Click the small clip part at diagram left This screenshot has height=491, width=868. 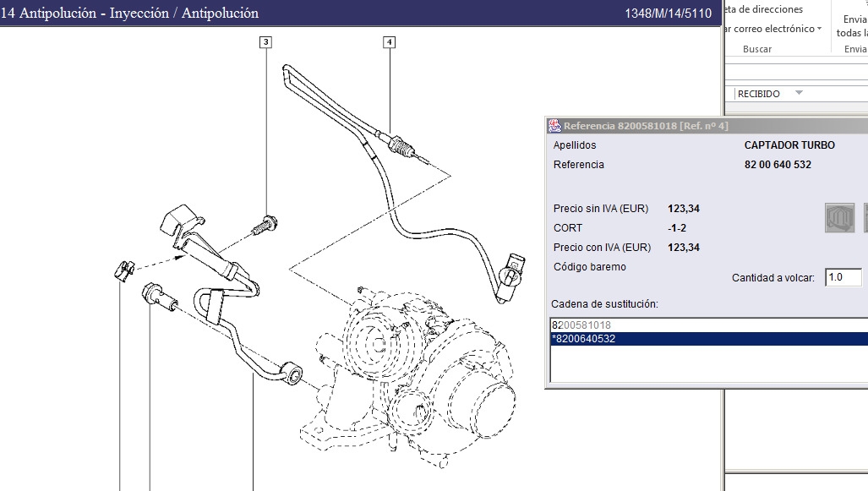[x=124, y=270]
